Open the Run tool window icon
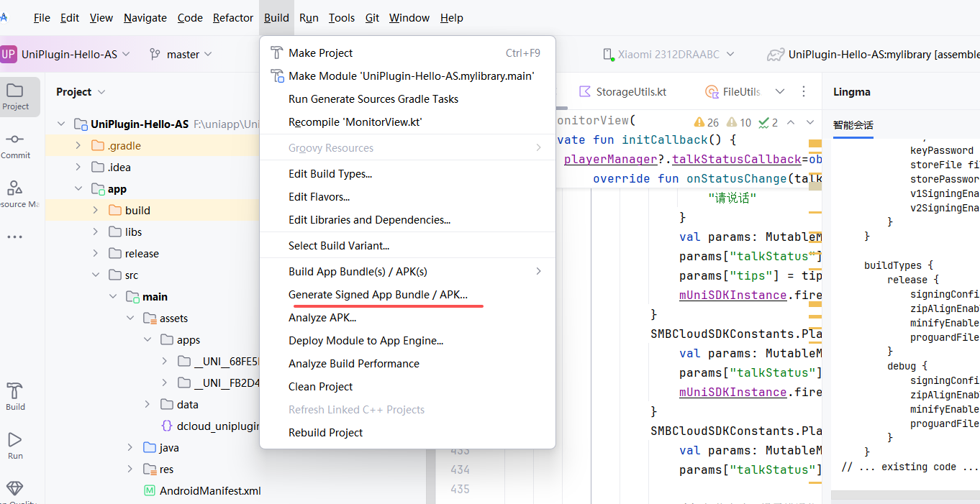980x504 pixels. click(x=15, y=445)
